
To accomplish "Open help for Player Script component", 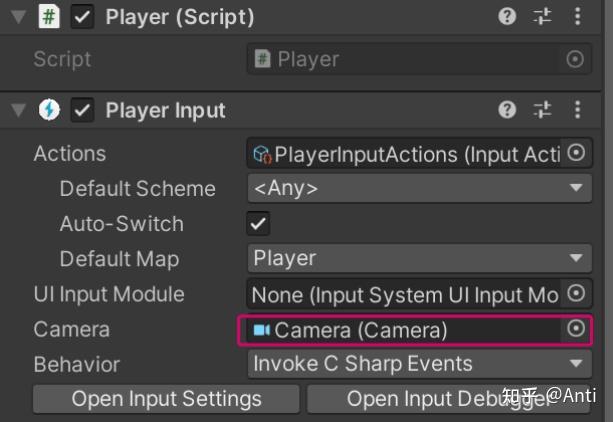I will (508, 17).
